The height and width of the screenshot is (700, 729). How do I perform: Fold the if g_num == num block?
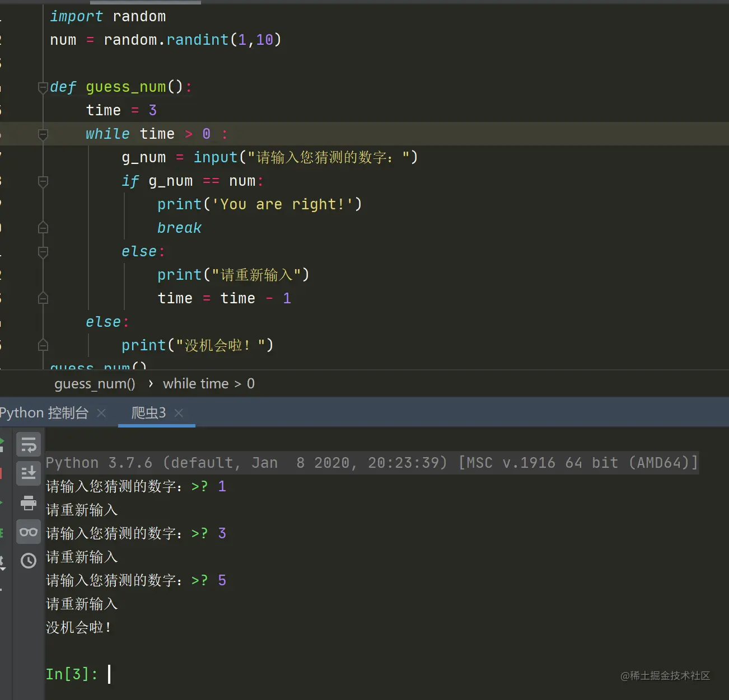pos(43,181)
